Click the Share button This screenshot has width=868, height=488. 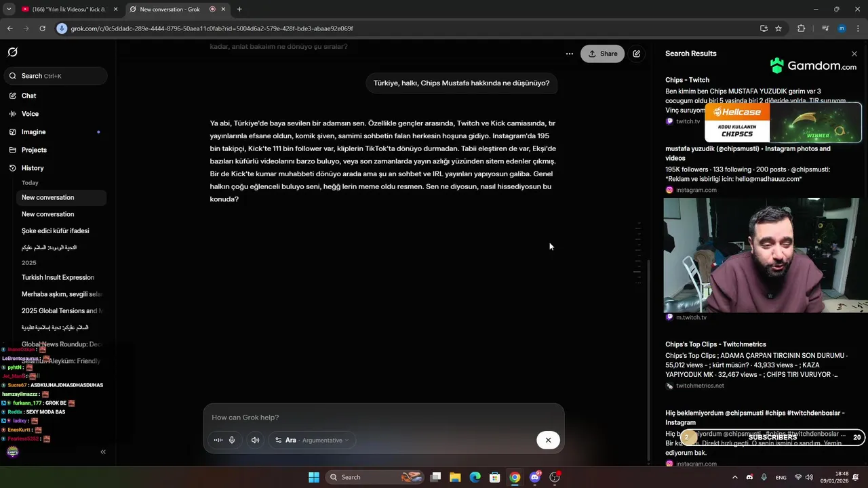tap(602, 54)
